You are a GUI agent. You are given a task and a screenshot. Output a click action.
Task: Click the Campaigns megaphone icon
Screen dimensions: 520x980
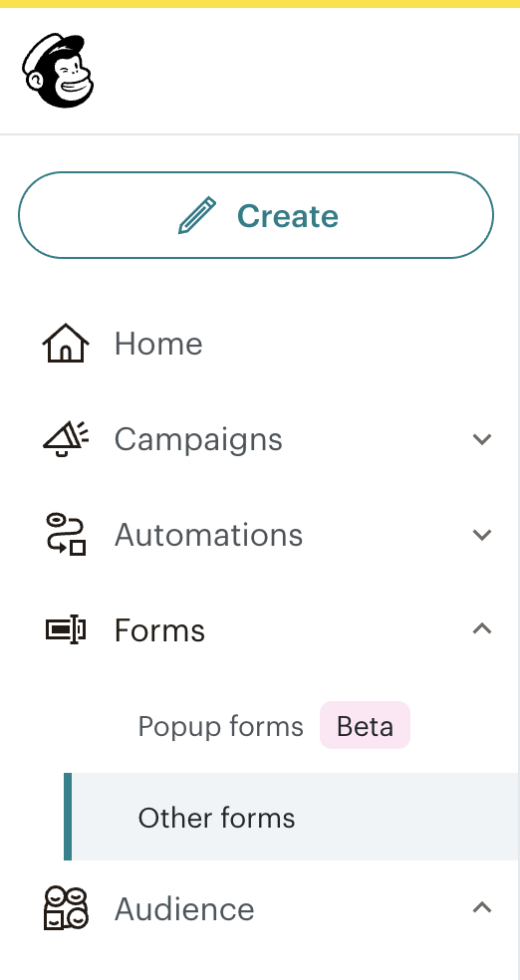point(66,439)
